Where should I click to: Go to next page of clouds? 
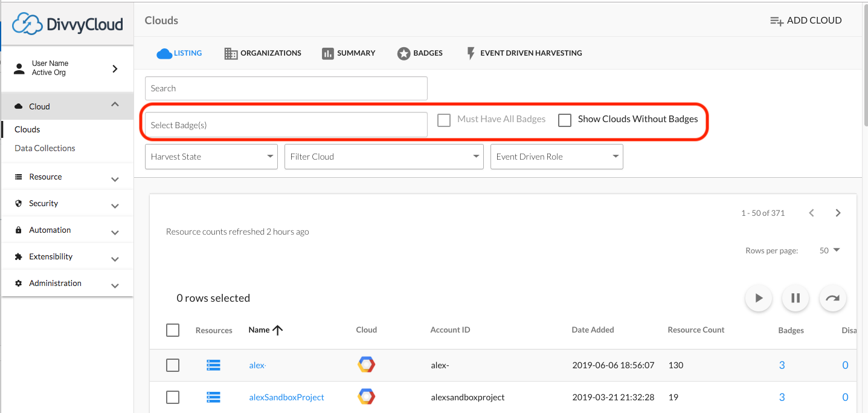coord(838,213)
